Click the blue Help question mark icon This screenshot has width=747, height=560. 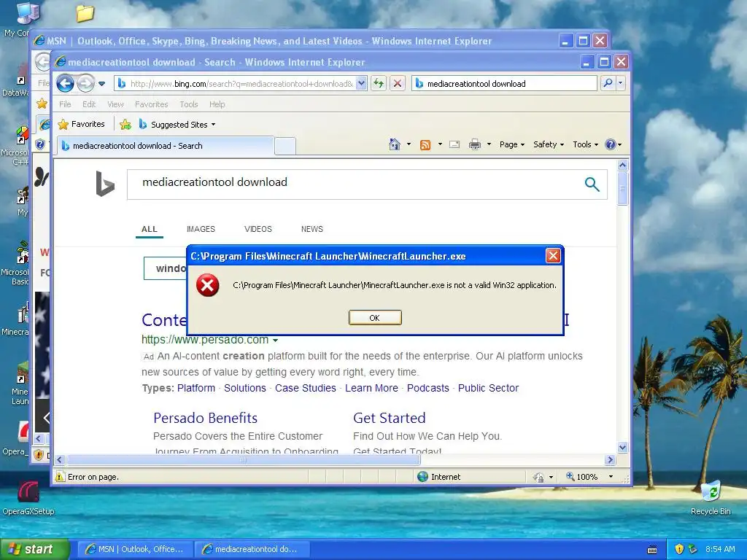pos(611,144)
